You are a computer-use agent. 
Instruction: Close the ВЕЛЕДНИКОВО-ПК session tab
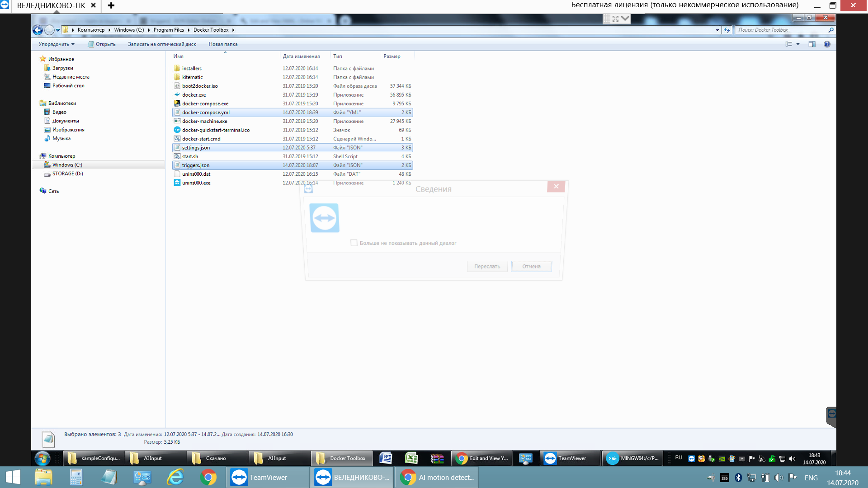coord(93,5)
